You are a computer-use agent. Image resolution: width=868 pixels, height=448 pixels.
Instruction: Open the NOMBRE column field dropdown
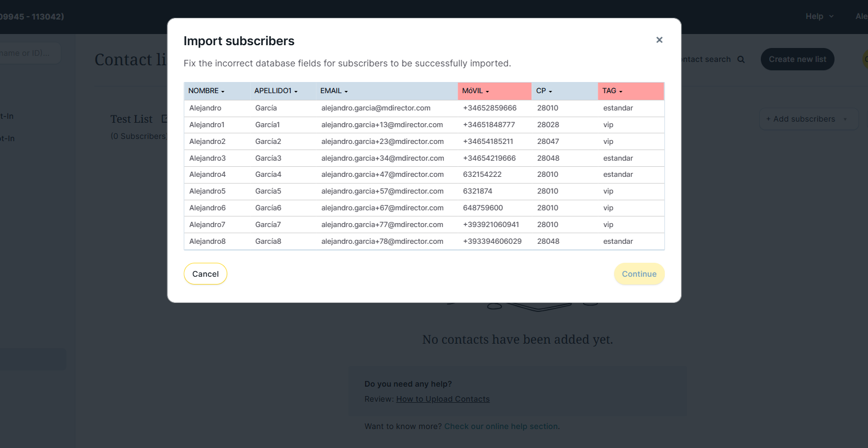pyautogui.click(x=207, y=91)
